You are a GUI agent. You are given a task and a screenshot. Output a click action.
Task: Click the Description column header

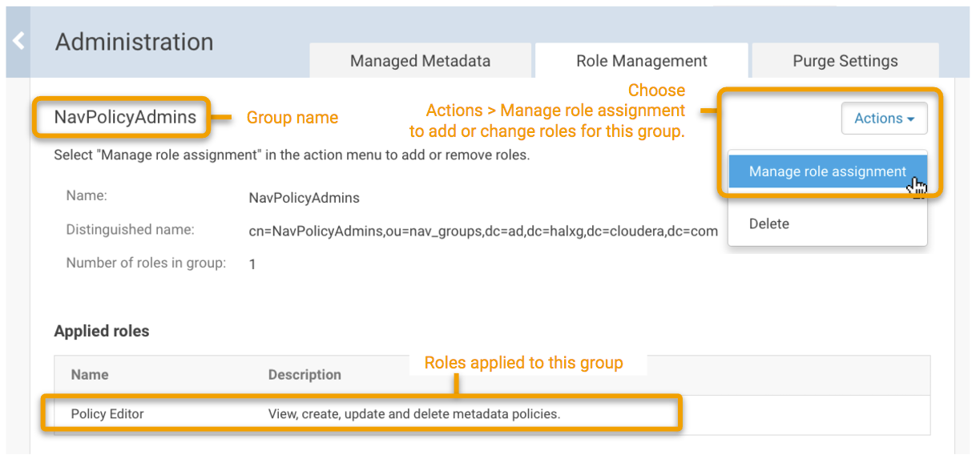click(x=304, y=374)
